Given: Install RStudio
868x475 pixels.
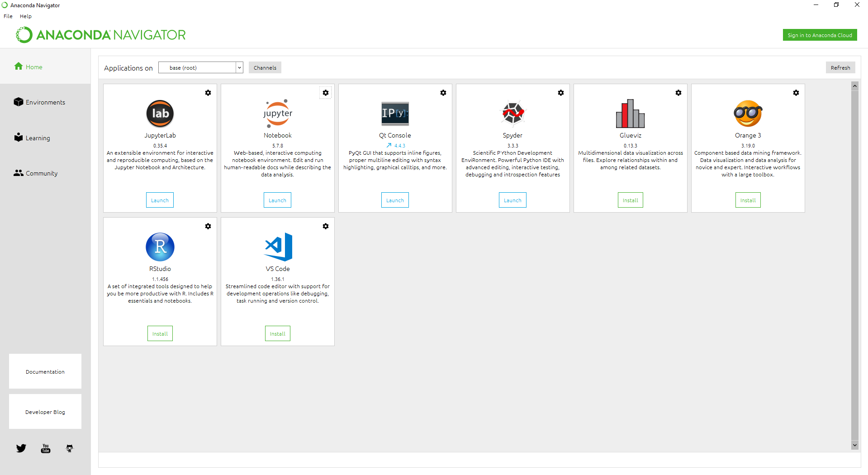Looking at the screenshot, I should (x=160, y=334).
